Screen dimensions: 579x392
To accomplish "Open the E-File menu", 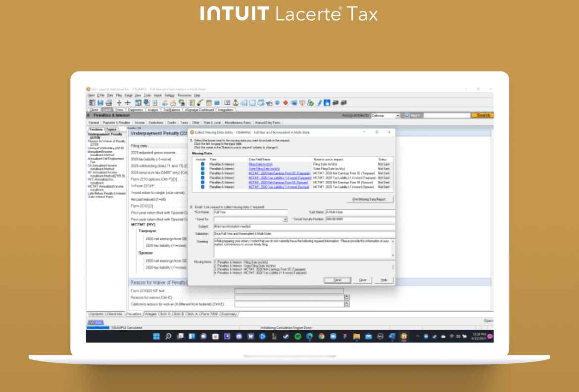I will click(x=101, y=95).
